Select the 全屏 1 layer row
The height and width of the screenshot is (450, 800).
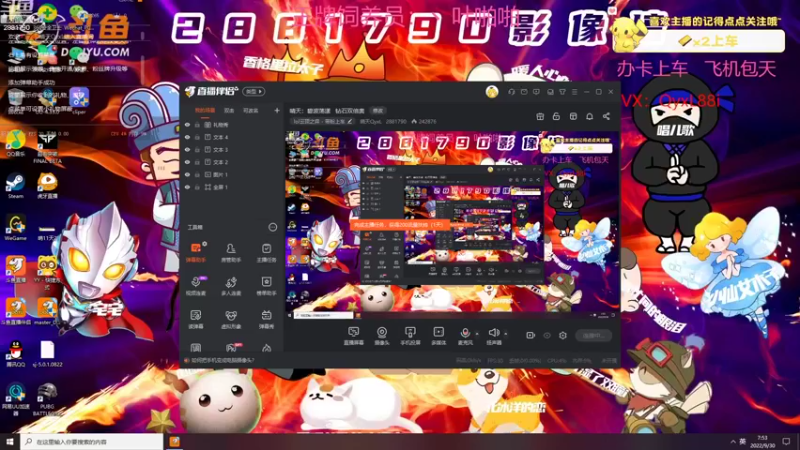coord(233,187)
